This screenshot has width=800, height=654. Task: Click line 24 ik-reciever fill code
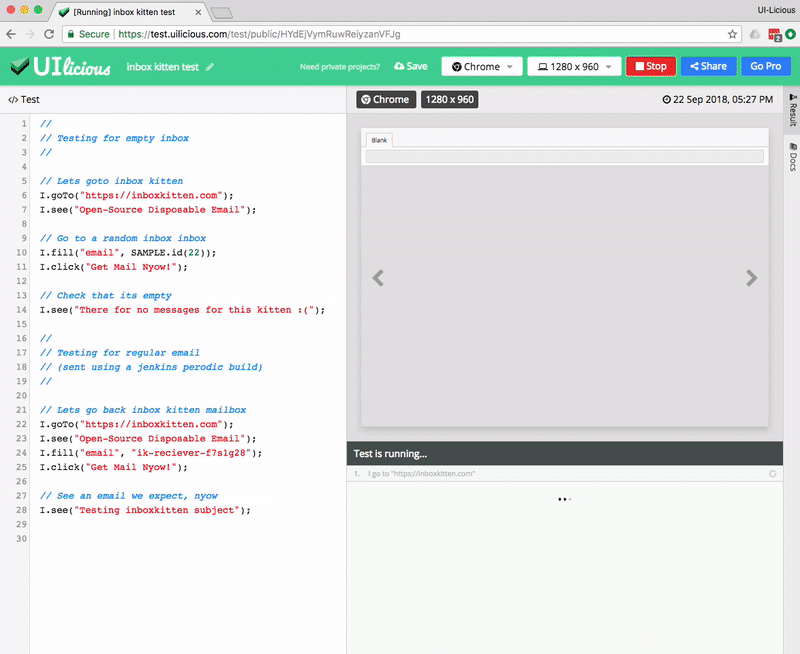click(x=151, y=452)
